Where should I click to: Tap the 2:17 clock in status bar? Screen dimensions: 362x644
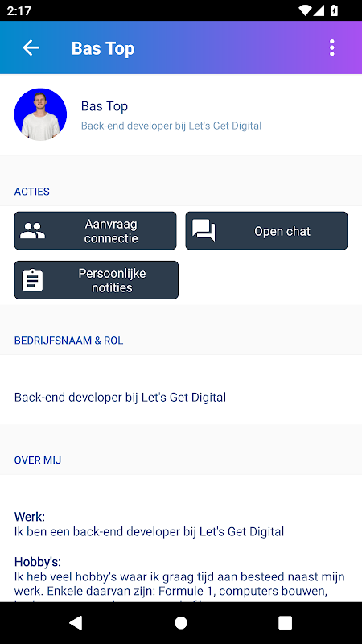(19, 10)
